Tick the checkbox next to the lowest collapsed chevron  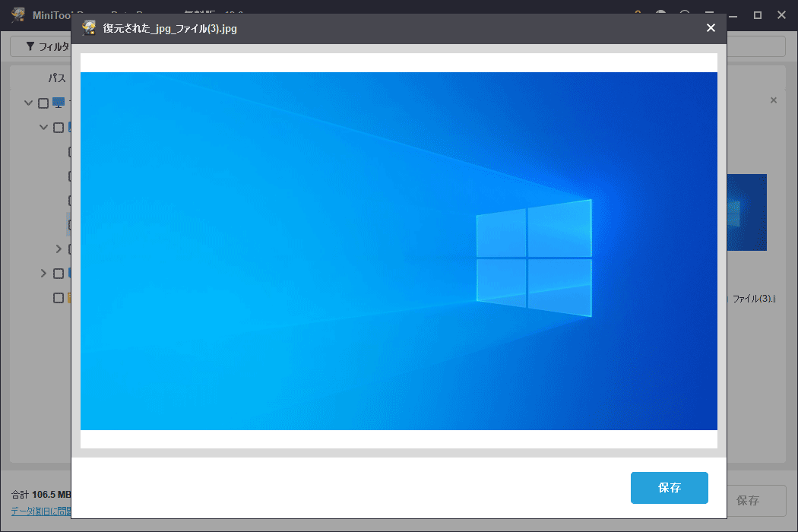click(x=59, y=274)
